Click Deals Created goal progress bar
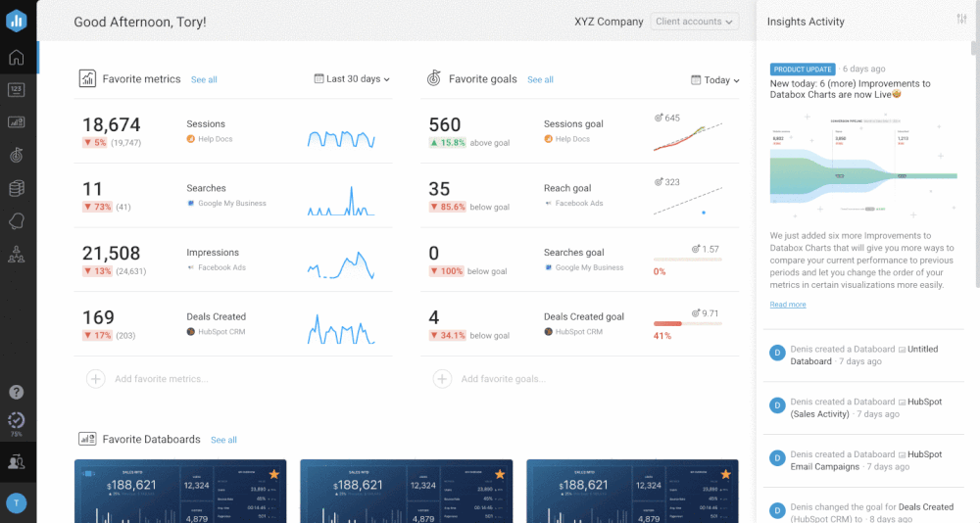The height and width of the screenshot is (523, 980). 687,323
